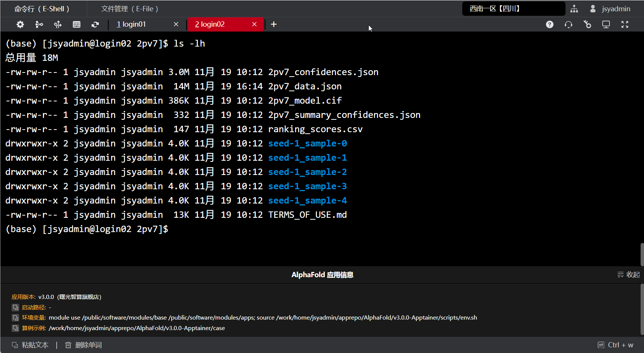Open the virtual keyboard grid icon

pyautogui.click(x=77, y=24)
